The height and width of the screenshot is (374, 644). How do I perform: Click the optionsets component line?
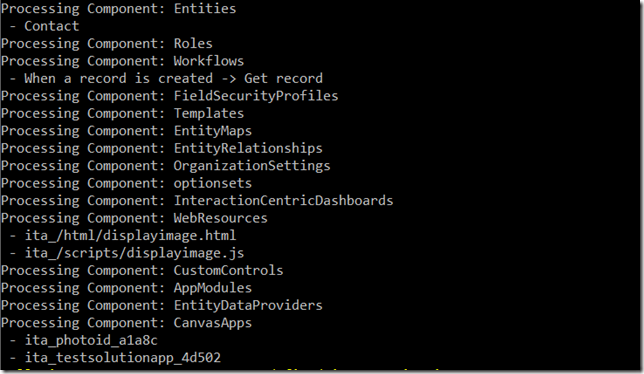pos(126,183)
